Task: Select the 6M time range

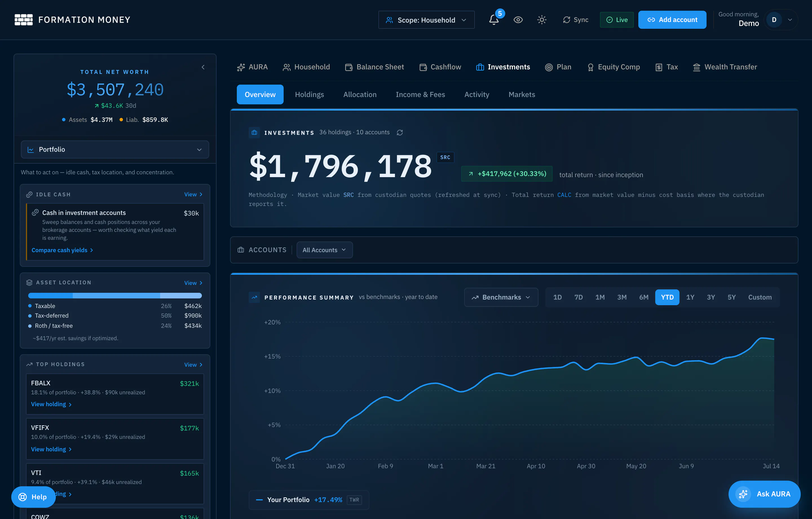Action: tap(644, 297)
